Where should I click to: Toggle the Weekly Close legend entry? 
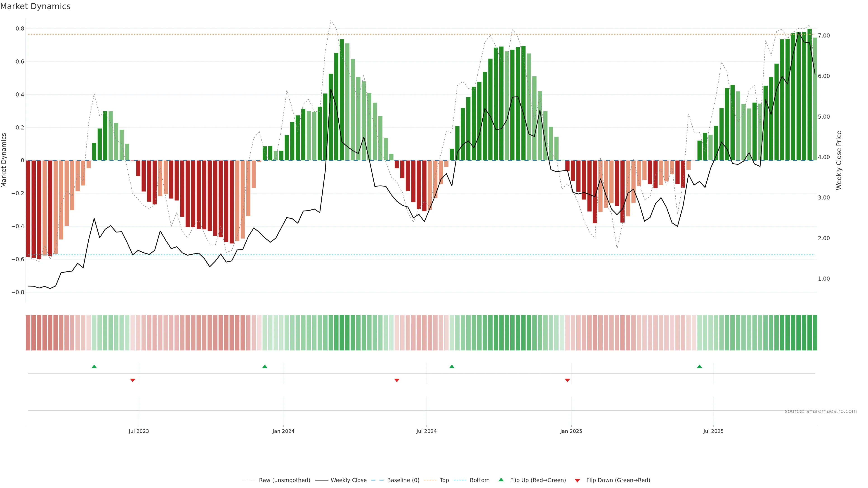coord(348,480)
